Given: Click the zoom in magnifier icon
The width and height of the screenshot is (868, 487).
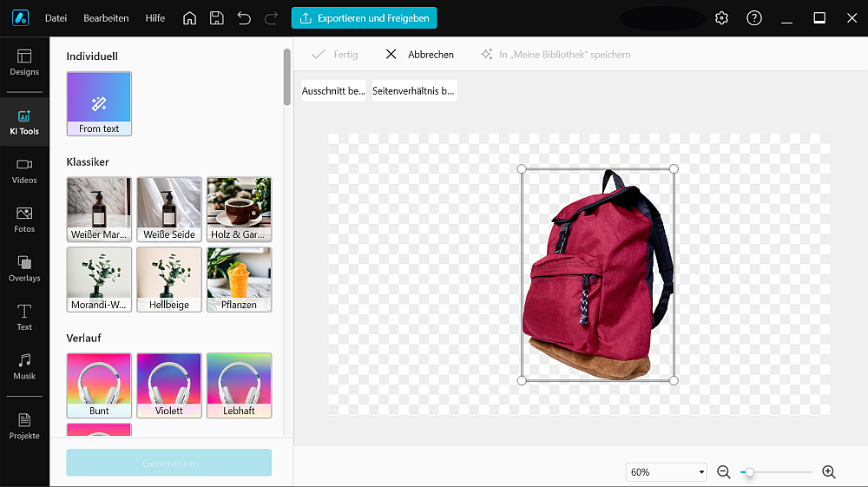Looking at the screenshot, I should pos(829,472).
